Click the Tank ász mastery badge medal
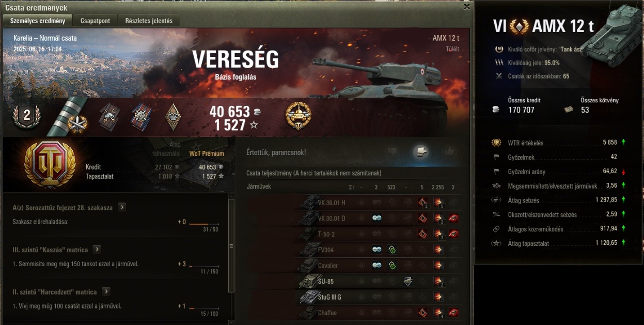Image resolution: width=644 pixels, height=325 pixels. (x=299, y=117)
